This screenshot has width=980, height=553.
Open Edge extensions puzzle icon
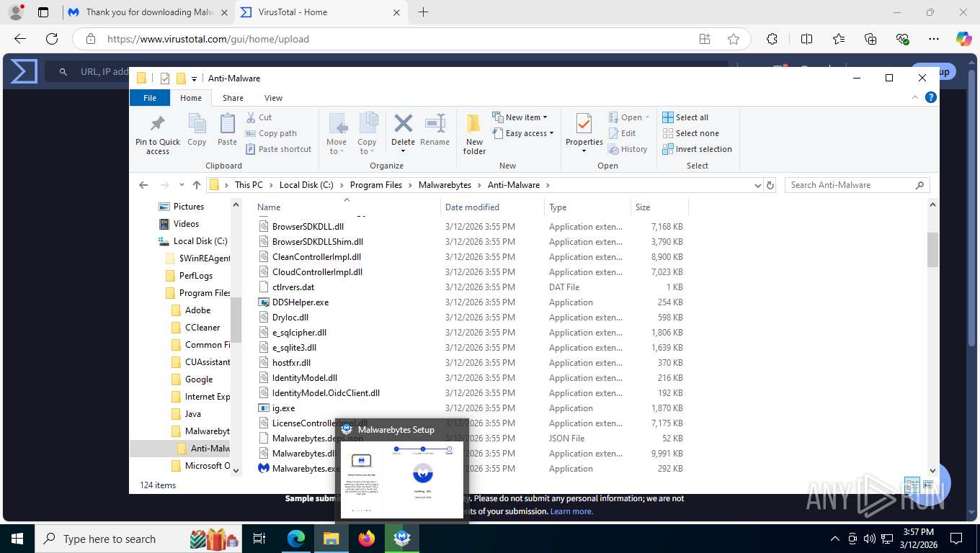772,39
